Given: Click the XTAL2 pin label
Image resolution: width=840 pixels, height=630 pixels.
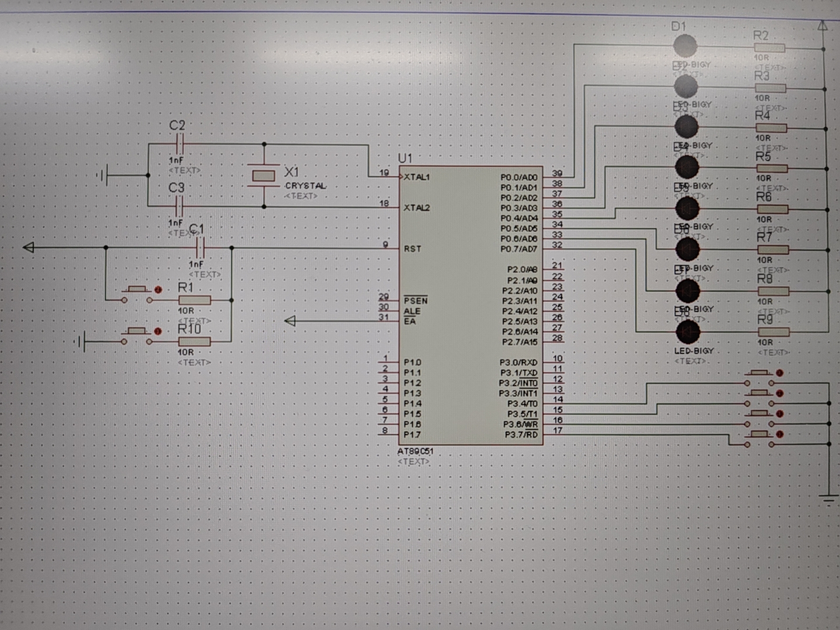Looking at the screenshot, I should pos(416,208).
